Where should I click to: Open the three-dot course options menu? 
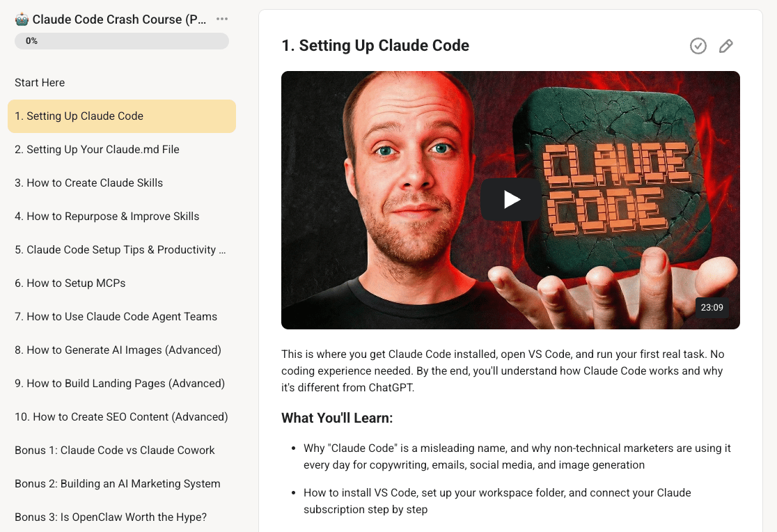tap(222, 19)
